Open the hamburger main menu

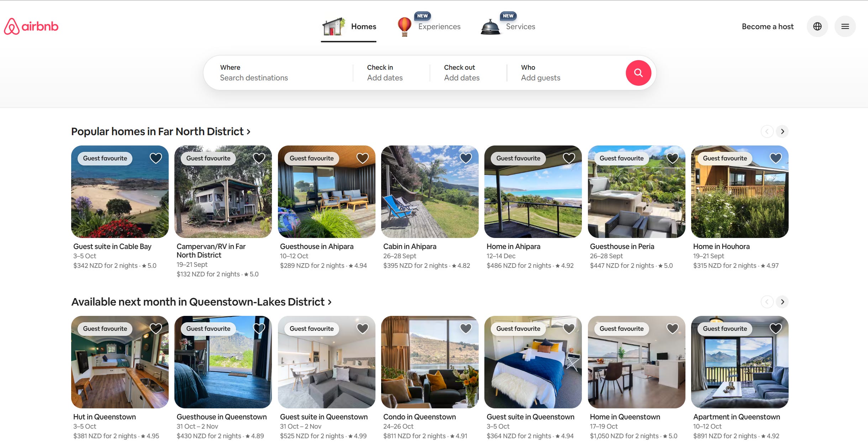[845, 26]
